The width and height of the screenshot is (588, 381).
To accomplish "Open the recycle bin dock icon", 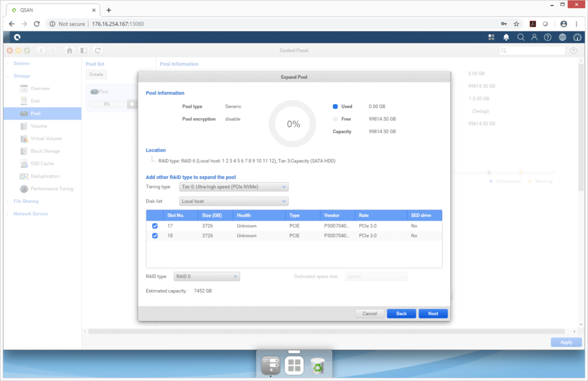I will (318, 365).
